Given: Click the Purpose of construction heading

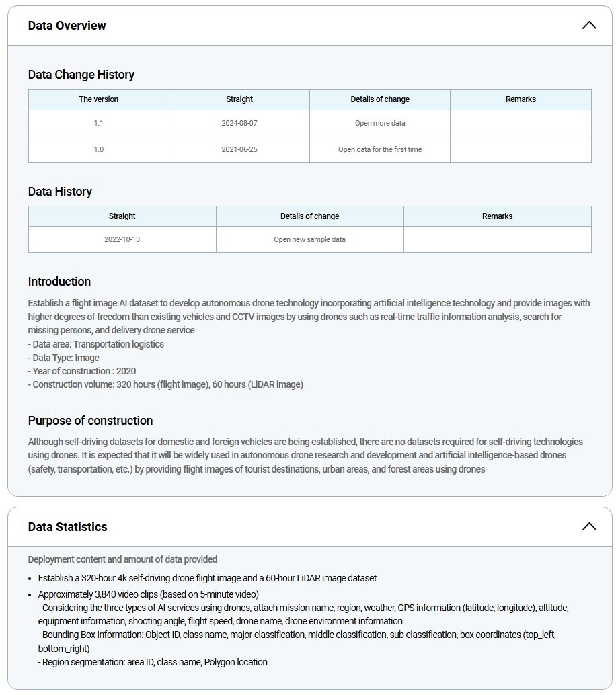Looking at the screenshot, I should coord(90,421).
